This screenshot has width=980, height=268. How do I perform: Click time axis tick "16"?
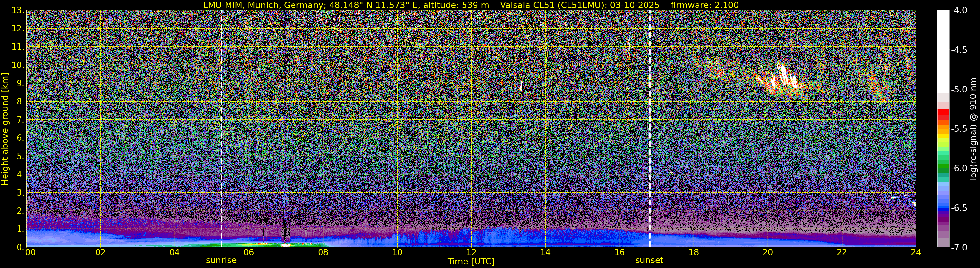click(619, 252)
